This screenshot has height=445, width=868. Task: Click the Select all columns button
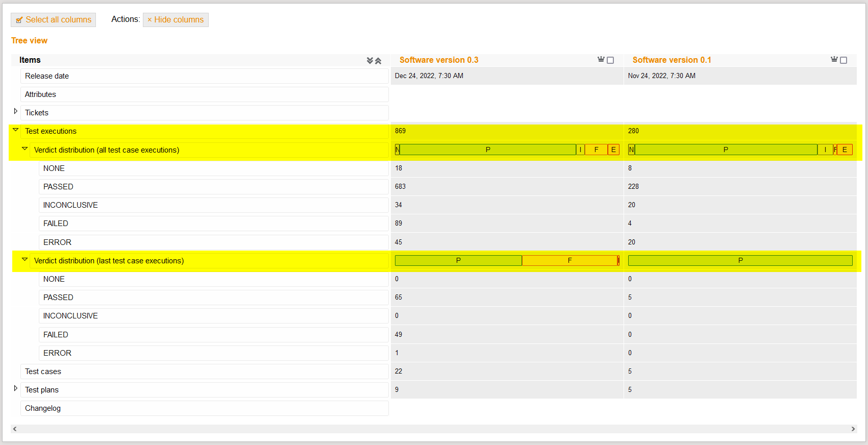tap(54, 20)
